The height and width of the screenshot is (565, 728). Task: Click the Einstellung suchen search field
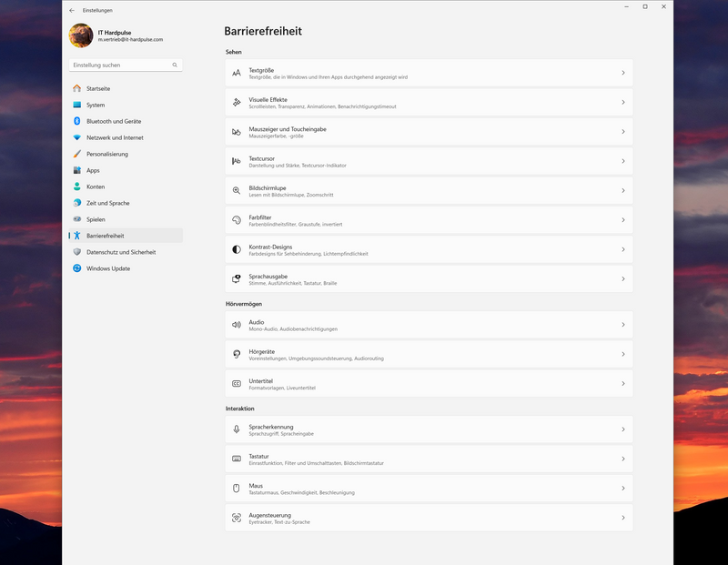118,66
